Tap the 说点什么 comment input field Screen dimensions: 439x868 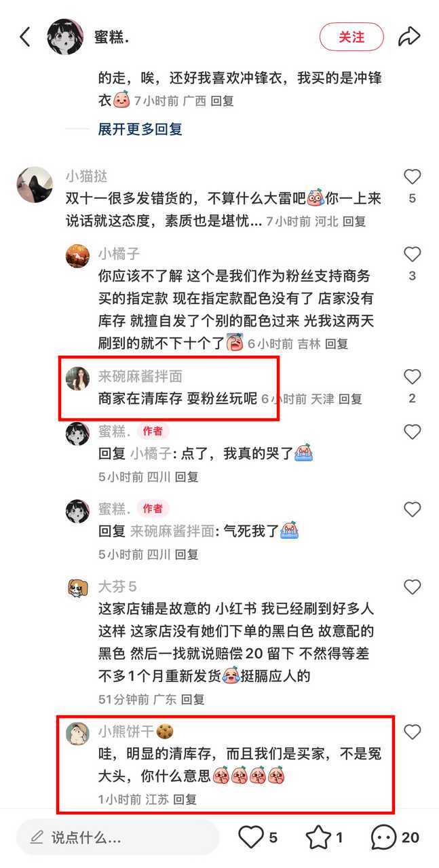118,837
